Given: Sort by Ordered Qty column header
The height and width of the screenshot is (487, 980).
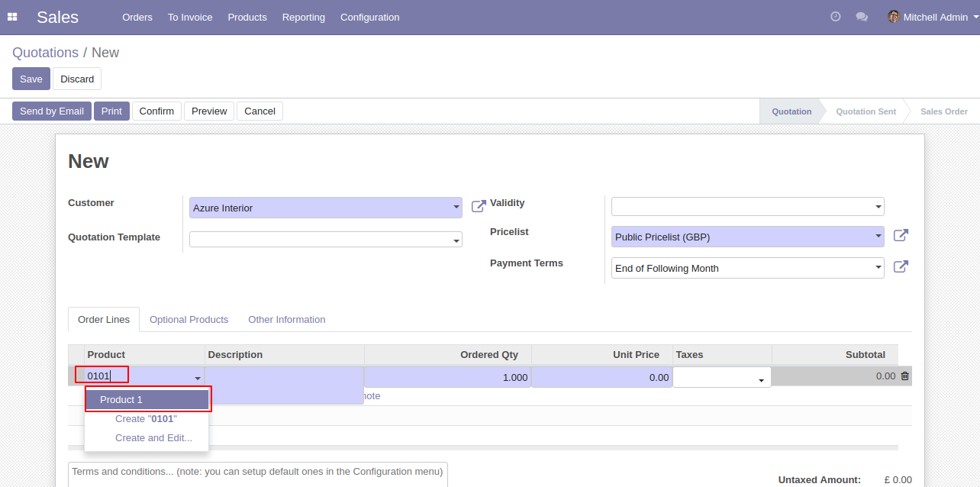Looking at the screenshot, I should (448, 355).
